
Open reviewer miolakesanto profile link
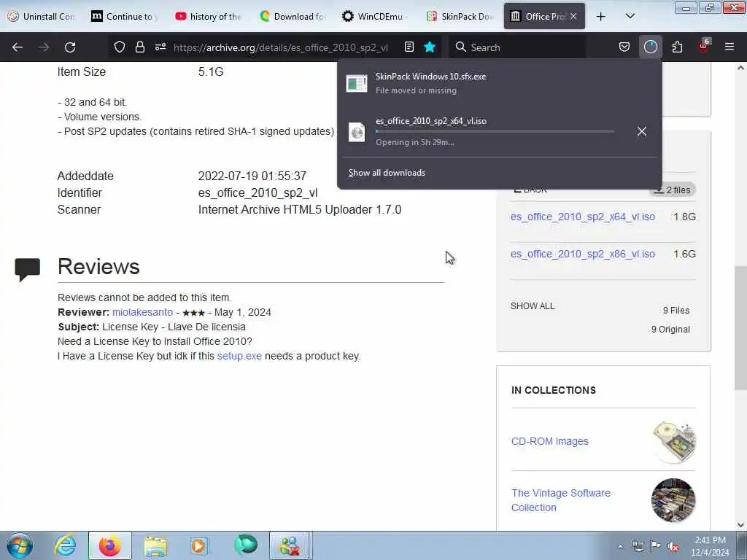point(142,312)
